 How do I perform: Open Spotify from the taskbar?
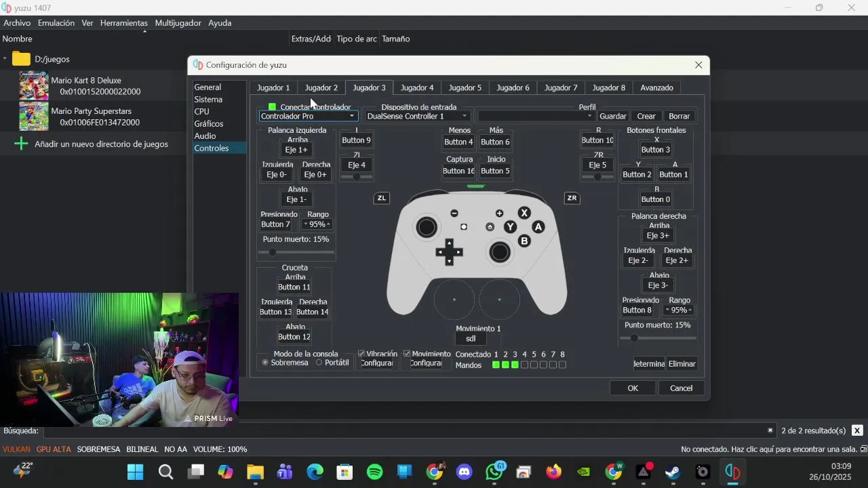coord(375,472)
